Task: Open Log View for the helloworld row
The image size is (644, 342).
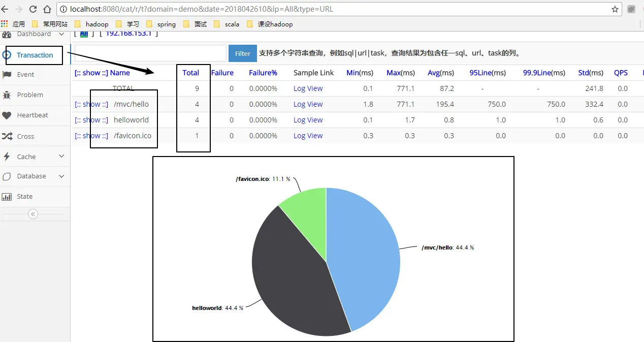Action: pyautogui.click(x=308, y=120)
